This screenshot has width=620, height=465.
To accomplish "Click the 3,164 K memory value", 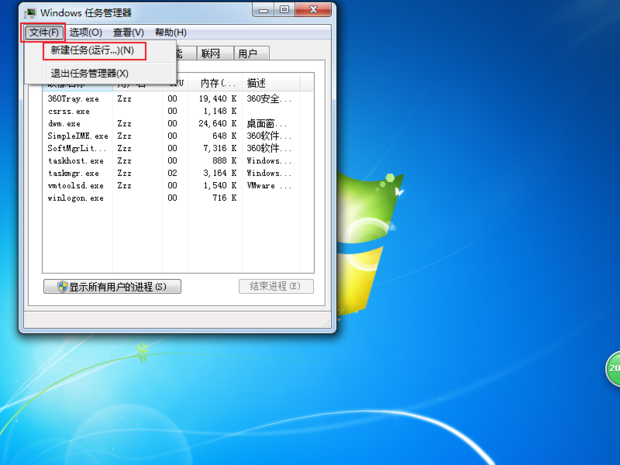I will [x=220, y=173].
